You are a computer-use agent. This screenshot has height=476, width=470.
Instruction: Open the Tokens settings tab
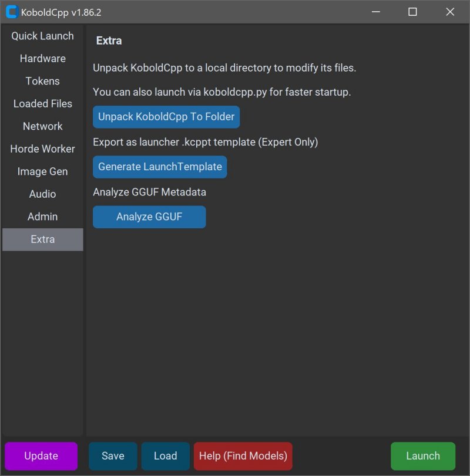[x=43, y=81]
